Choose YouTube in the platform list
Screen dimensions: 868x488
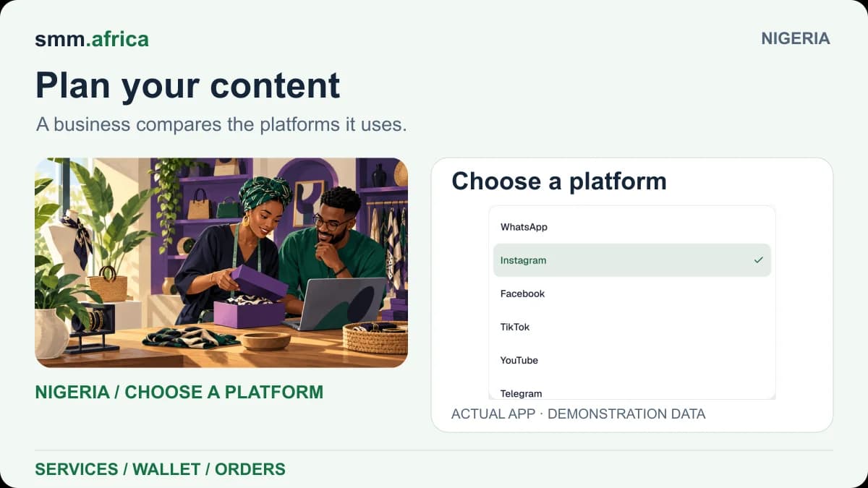pyautogui.click(x=632, y=360)
